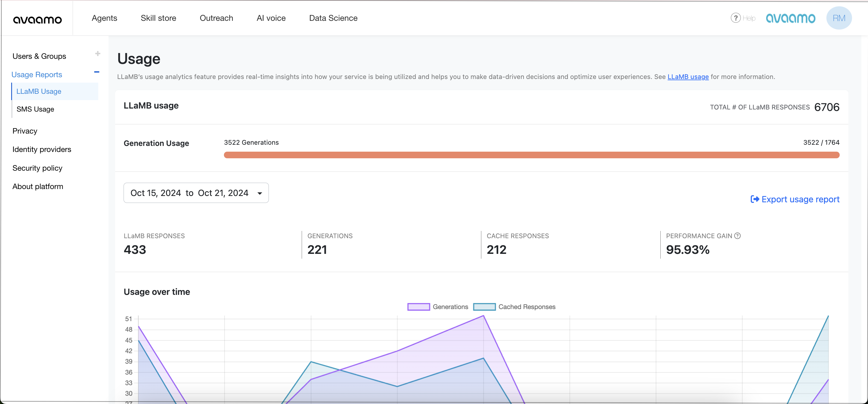Follow the LLaMB usage documentation link
868x404 pixels.
coord(688,77)
